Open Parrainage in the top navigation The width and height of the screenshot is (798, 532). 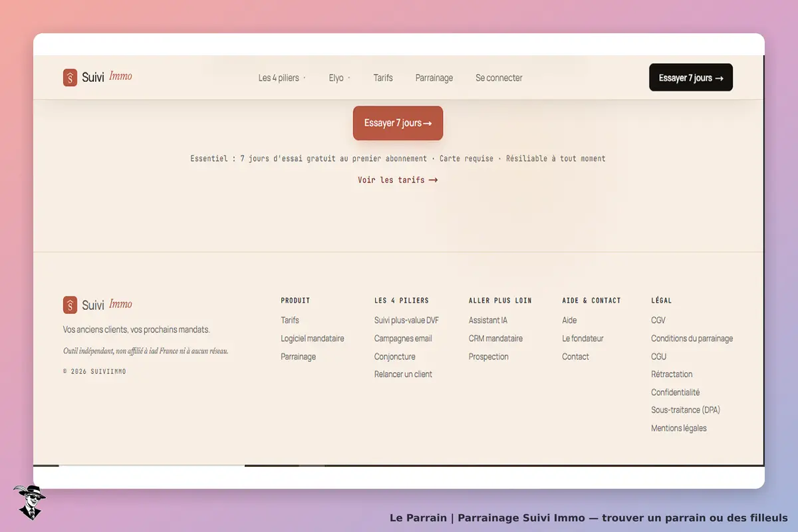click(434, 78)
